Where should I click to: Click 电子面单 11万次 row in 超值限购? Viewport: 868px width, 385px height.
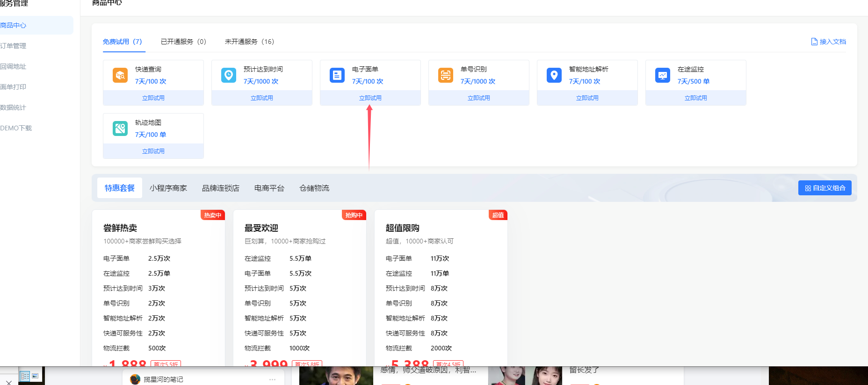click(418, 258)
